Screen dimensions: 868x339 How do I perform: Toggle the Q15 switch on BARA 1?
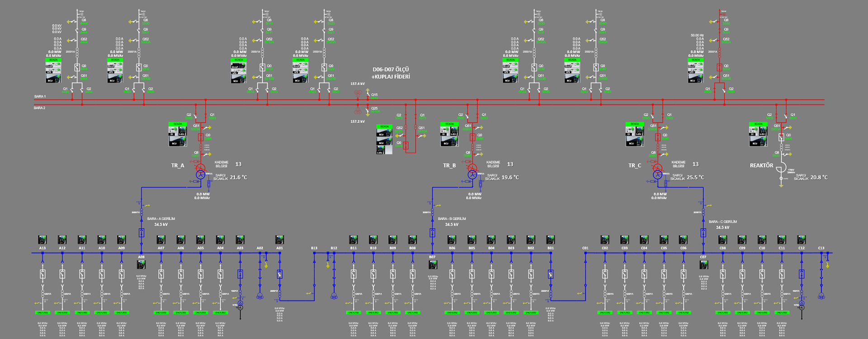click(368, 95)
